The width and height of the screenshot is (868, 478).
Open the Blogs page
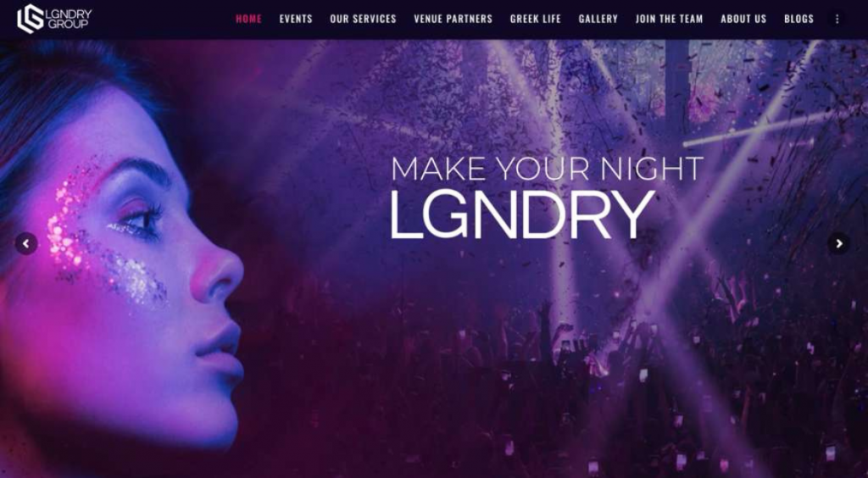tap(798, 19)
